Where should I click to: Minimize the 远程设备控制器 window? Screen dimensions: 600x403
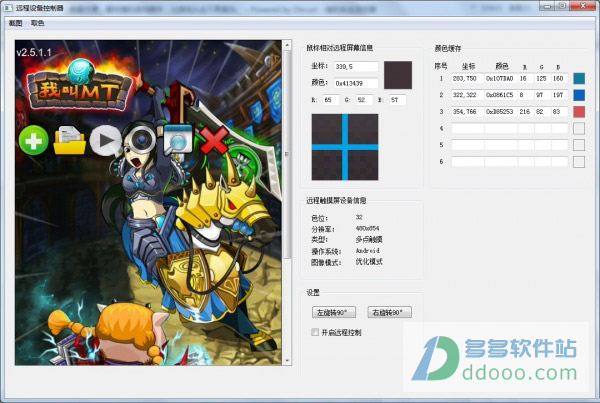click(x=548, y=6)
